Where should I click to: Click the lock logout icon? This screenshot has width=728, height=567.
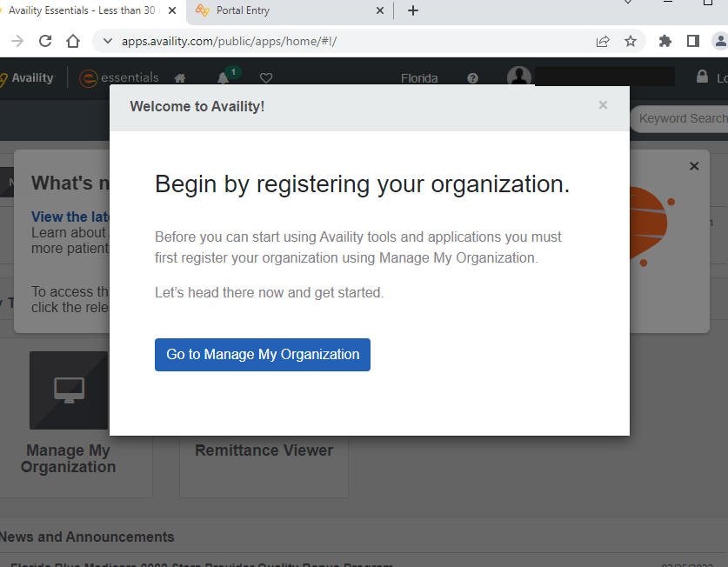click(702, 77)
